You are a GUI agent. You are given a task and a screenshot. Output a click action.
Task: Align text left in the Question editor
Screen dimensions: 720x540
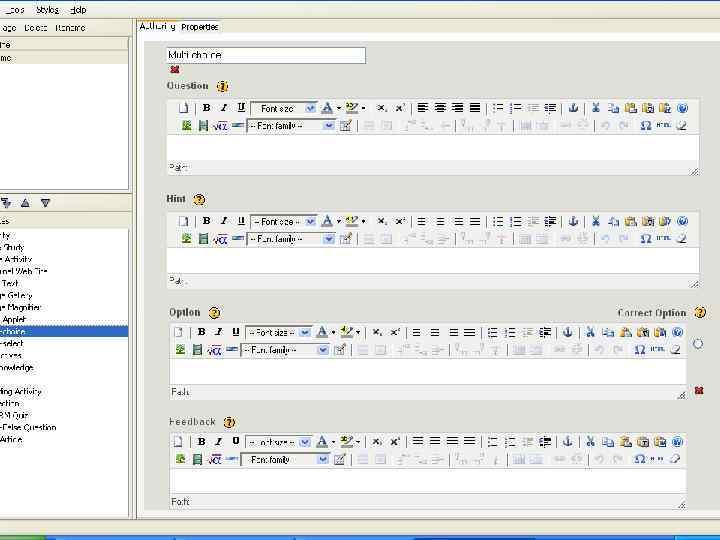click(422, 108)
